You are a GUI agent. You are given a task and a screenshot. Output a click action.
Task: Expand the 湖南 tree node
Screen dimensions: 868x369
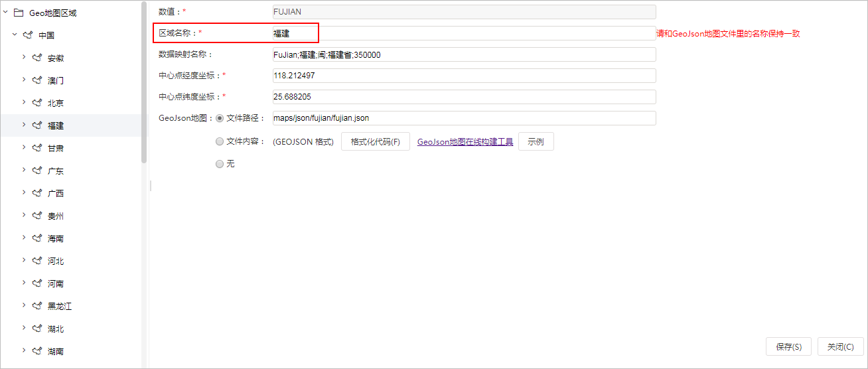(x=24, y=350)
